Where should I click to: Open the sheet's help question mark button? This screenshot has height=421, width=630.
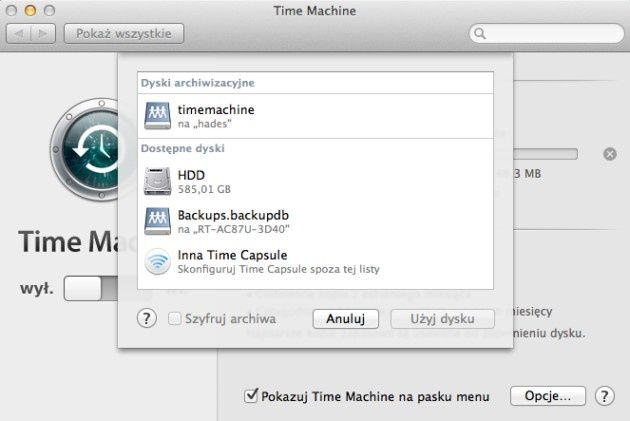[x=147, y=319]
